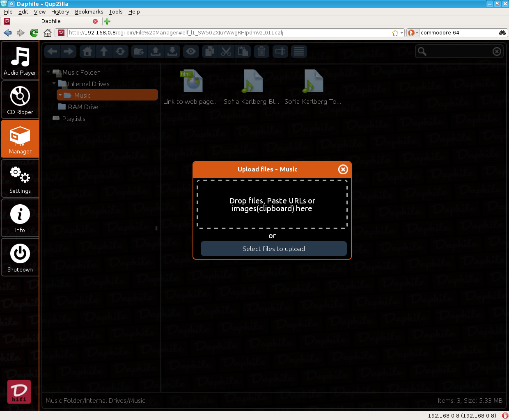Image resolution: width=509 pixels, height=420 pixels.
Task: Open the Audio Player section
Action: click(x=20, y=60)
